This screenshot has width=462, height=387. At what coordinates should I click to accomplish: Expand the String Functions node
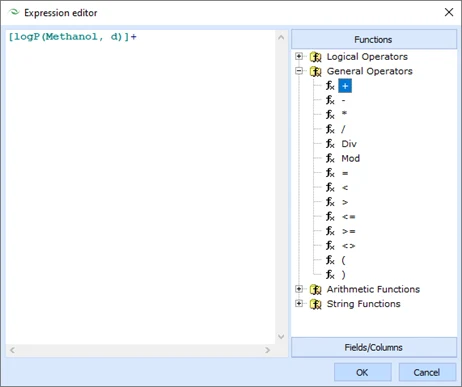click(299, 303)
